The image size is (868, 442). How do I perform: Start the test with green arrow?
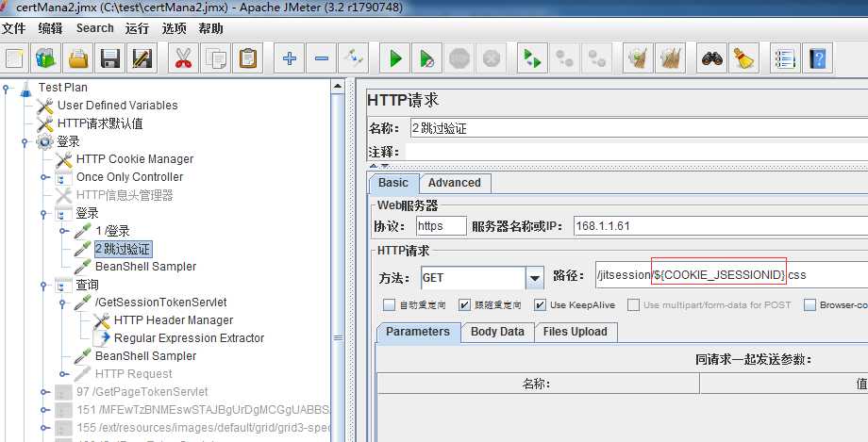394,58
